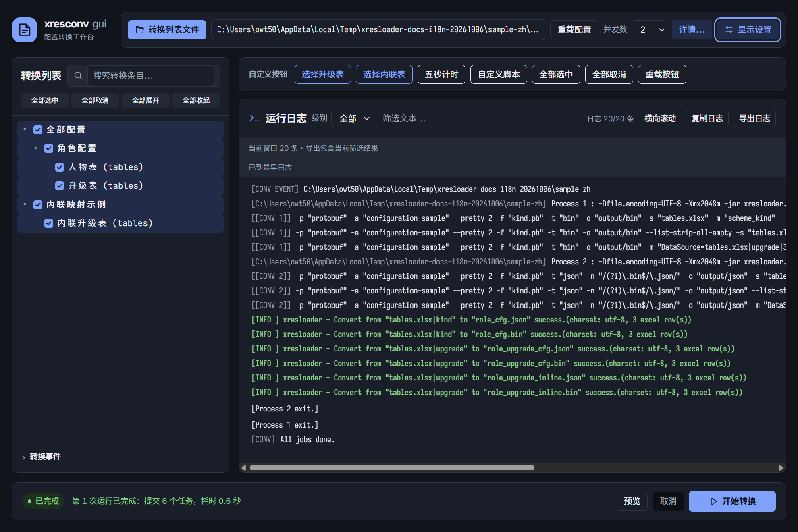
Task: Click 全部取消 in the conversion list panel
Action: tap(95, 100)
